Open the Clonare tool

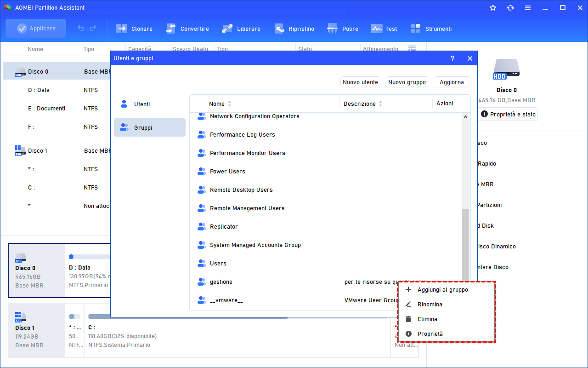[x=134, y=29]
